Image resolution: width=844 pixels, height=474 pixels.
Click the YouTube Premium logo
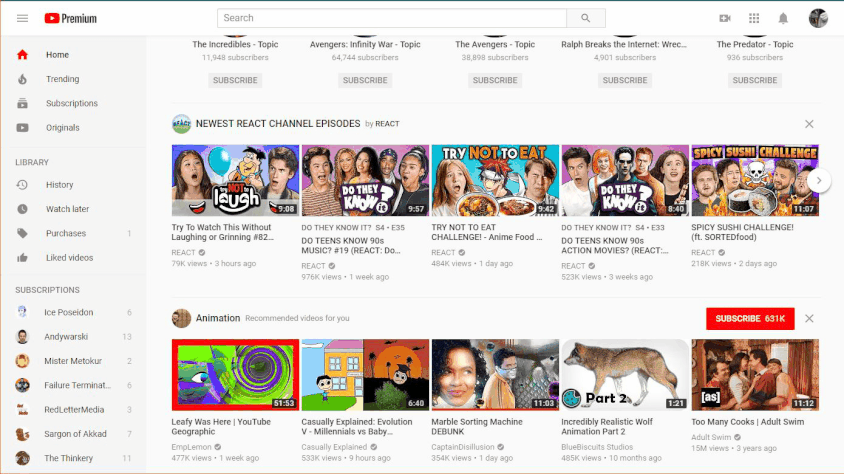(71, 18)
